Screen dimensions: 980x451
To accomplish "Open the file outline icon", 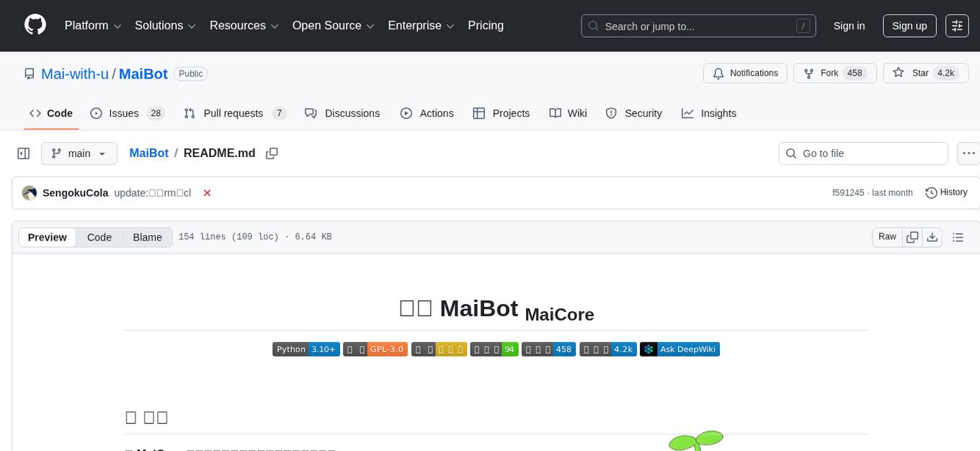I will 958,236.
